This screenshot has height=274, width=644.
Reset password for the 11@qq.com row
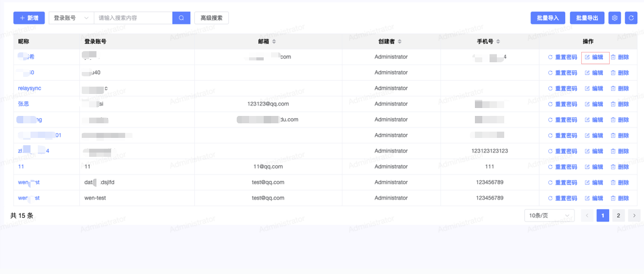[x=563, y=167]
